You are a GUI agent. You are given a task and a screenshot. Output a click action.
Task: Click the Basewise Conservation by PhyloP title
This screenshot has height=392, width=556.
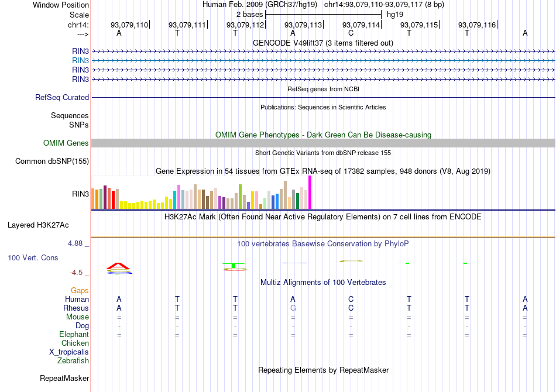[323, 244]
